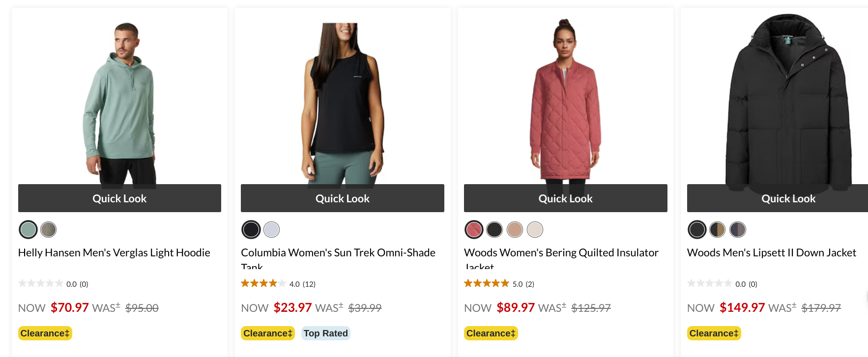
Task: Select the cream swatch for Bering jacket
Action: click(535, 229)
